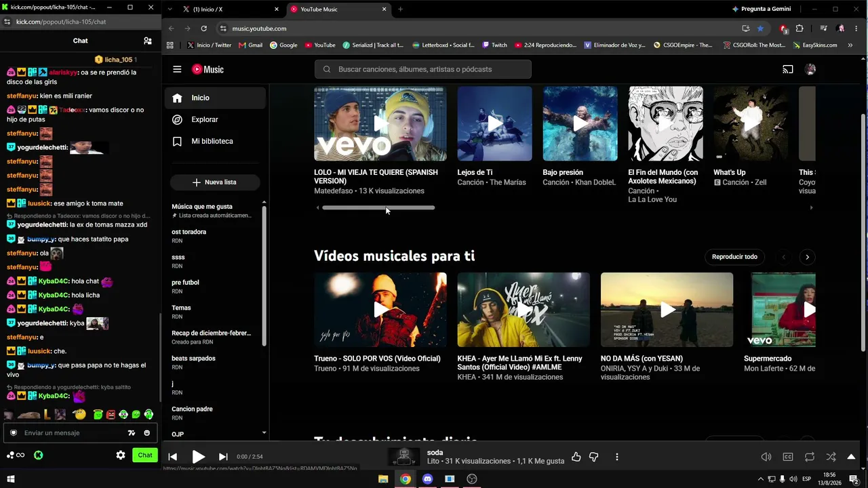Image resolution: width=868 pixels, height=488 pixels.
Task: Skip to the next track
Action: [x=223, y=457]
